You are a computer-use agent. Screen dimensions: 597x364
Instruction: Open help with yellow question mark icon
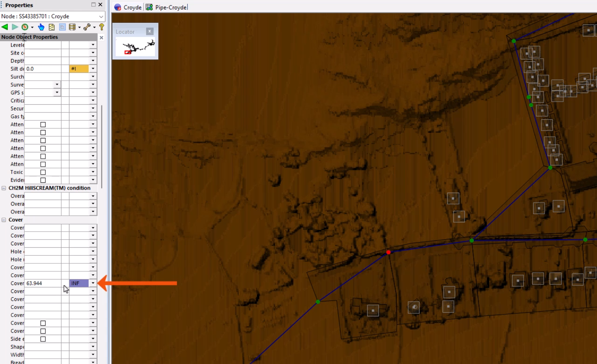coord(102,27)
